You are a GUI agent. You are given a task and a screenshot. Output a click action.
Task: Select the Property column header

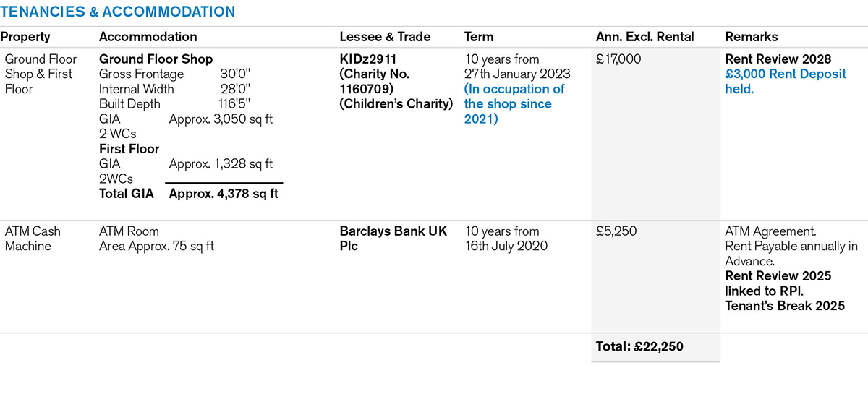coord(25,37)
